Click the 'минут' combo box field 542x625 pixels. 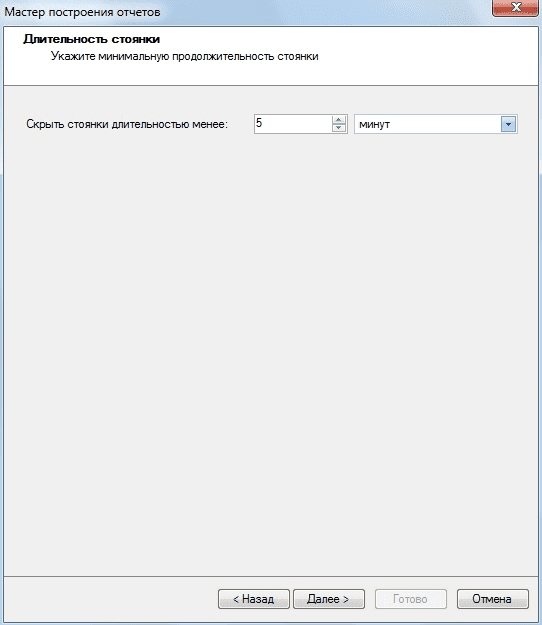click(436, 124)
